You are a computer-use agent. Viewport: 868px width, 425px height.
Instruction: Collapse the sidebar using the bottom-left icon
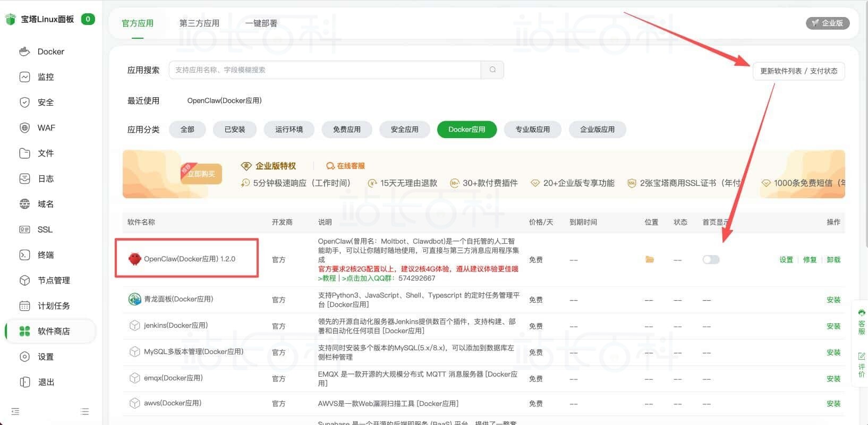[15, 412]
